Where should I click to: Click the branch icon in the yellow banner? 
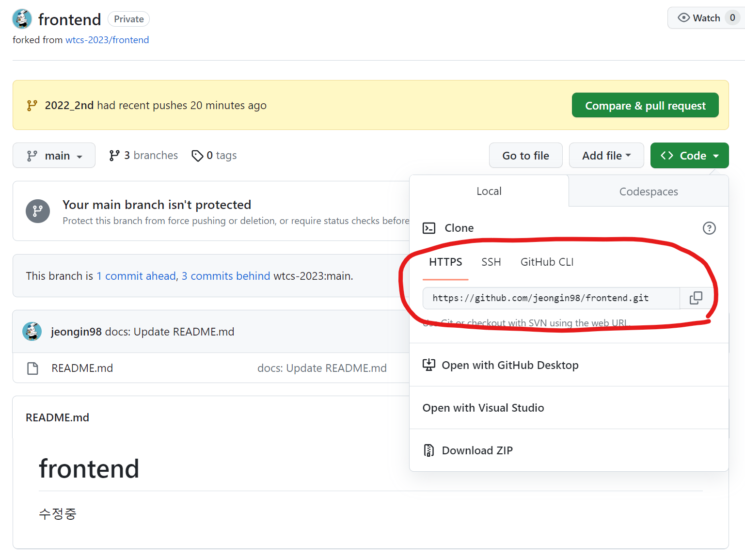(32, 105)
